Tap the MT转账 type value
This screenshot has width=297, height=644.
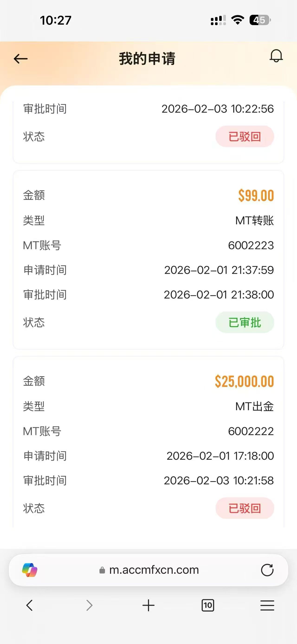point(254,221)
